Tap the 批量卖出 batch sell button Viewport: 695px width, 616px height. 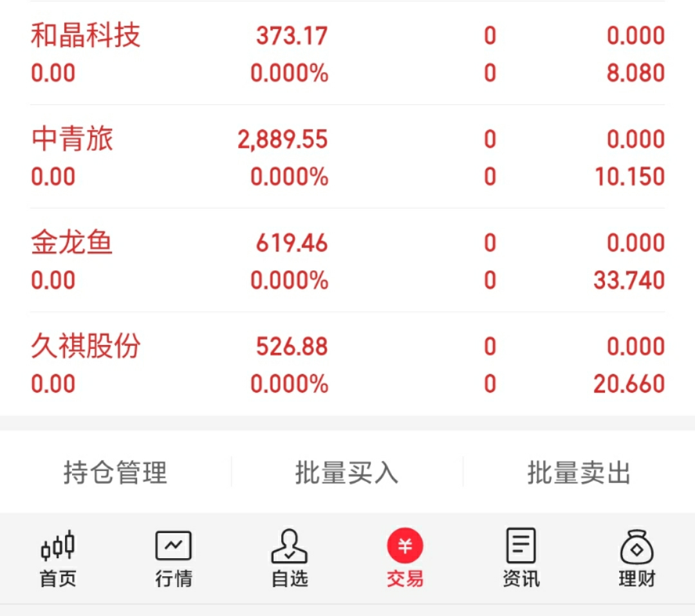[x=579, y=472]
